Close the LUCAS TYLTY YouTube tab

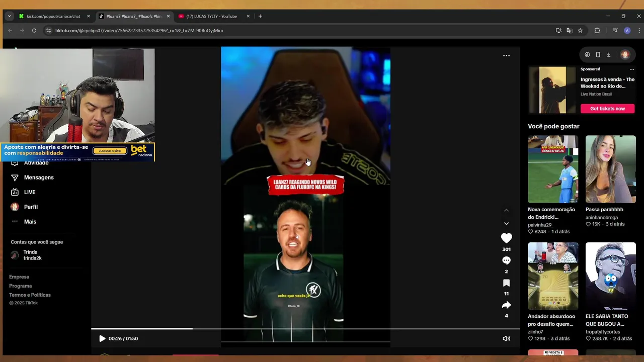(248, 16)
